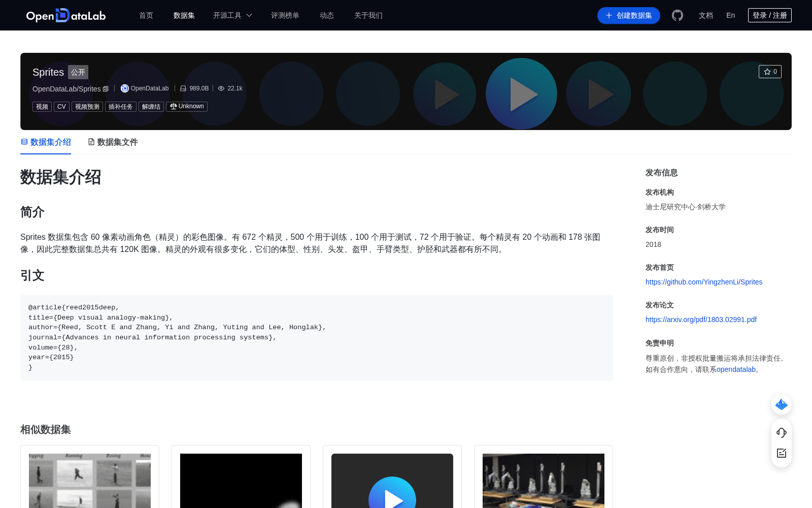Screen dimensions: 812x508
Task: Switch to the 数据集介绍 tab
Action: coord(46,142)
